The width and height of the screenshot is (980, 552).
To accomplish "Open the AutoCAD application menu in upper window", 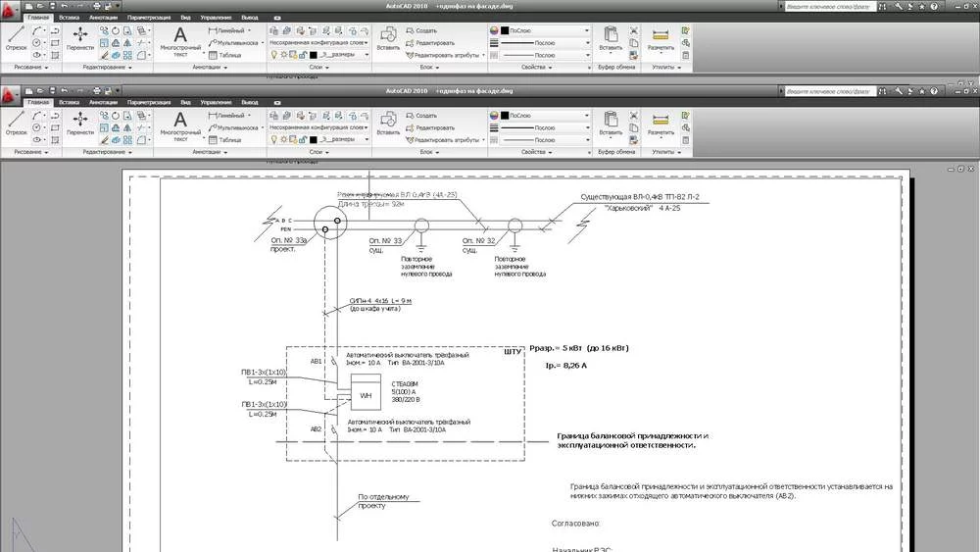I will pyautogui.click(x=9, y=11).
